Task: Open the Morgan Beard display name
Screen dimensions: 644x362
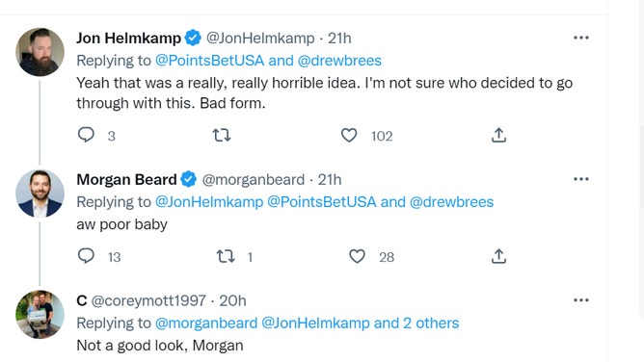Action: tap(126, 180)
